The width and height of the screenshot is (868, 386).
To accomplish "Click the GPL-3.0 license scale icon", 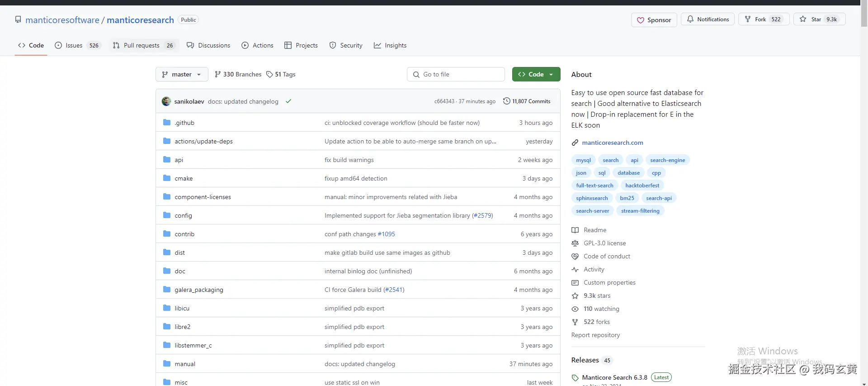I will (575, 243).
